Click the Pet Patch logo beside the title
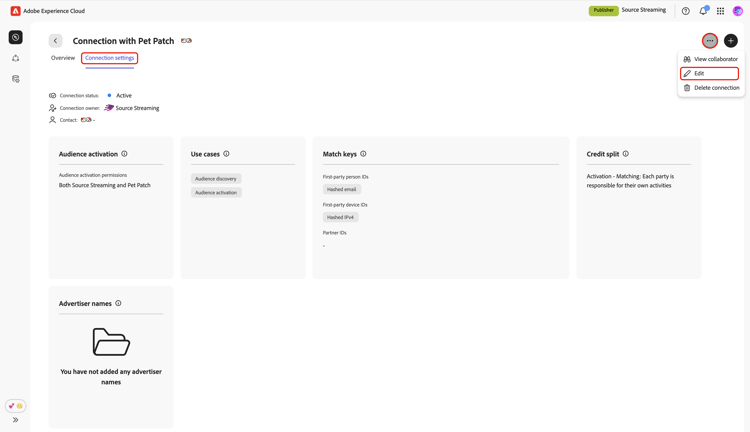The image size is (750, 432). (186, 41)
